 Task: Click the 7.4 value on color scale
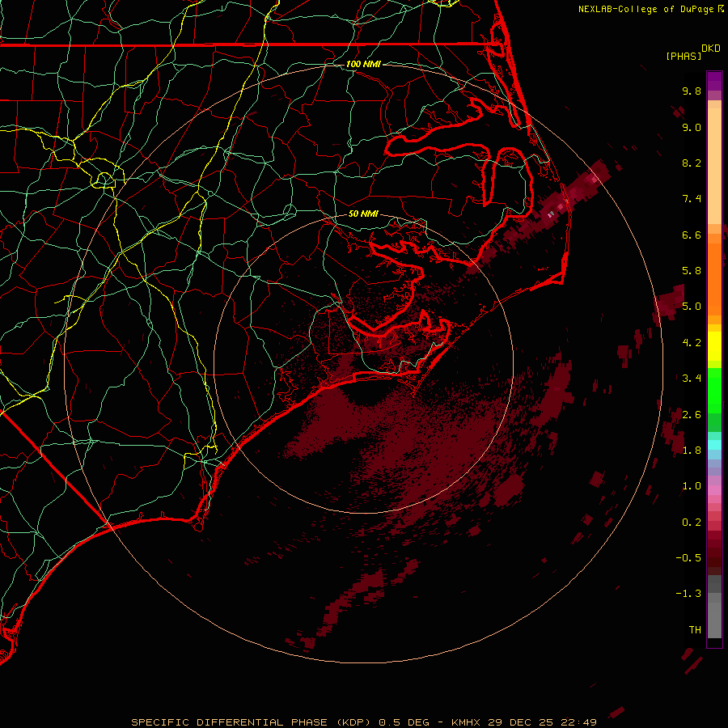click(x=692, y=199)
